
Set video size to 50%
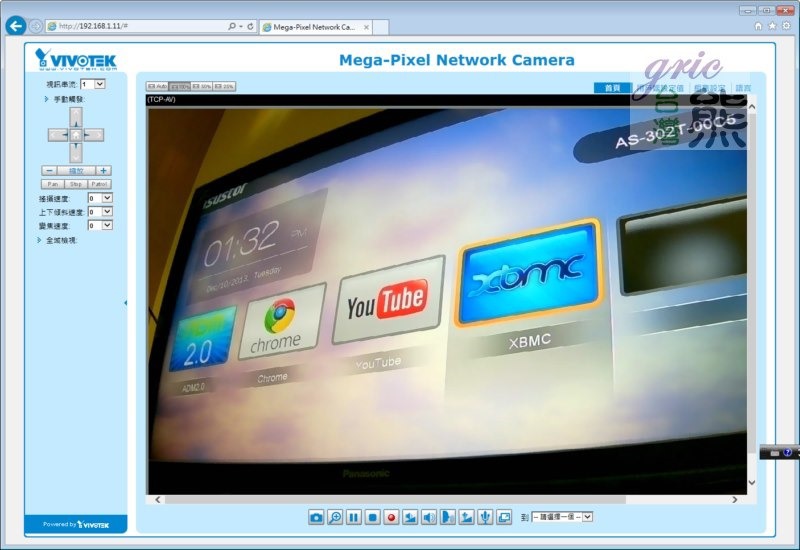click(x=202, y=86)
